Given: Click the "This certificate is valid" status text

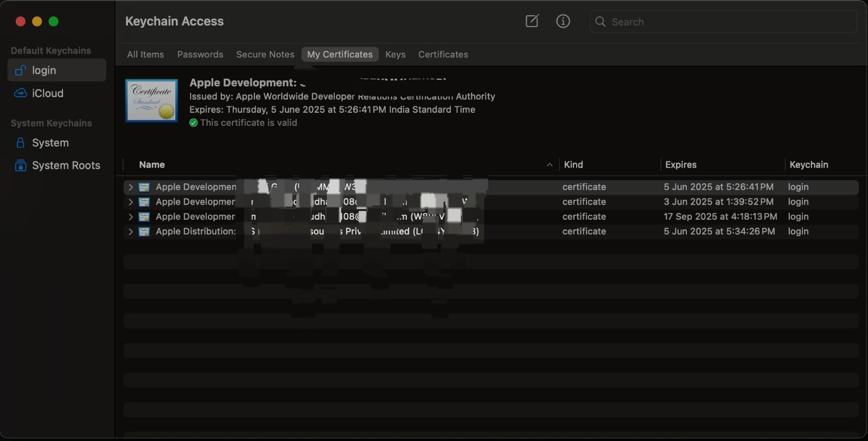Looking at the screenshot, I should 248,123.
